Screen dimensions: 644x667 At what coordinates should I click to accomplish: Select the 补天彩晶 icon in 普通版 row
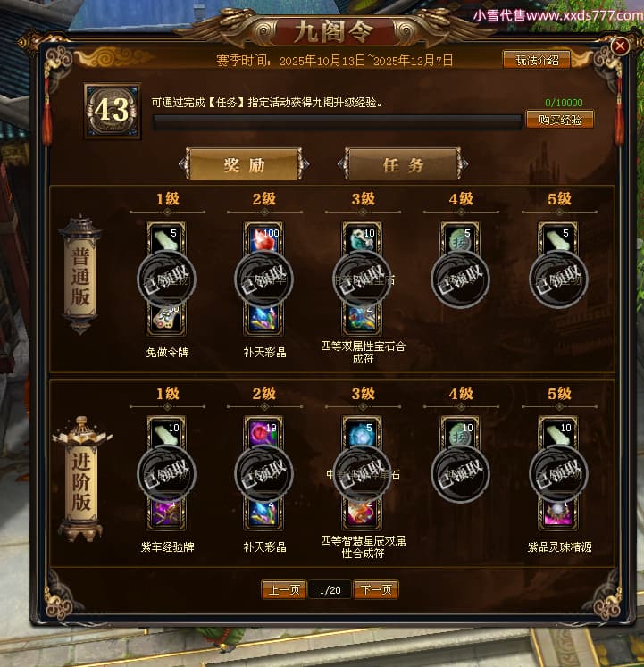(263, 318)
